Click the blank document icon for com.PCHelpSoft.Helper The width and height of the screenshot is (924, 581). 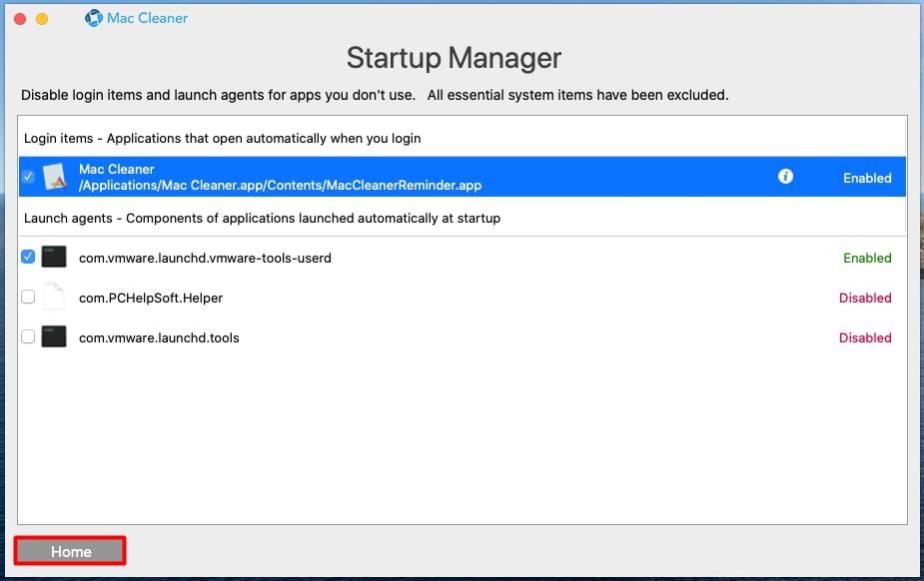coord(54,296)
